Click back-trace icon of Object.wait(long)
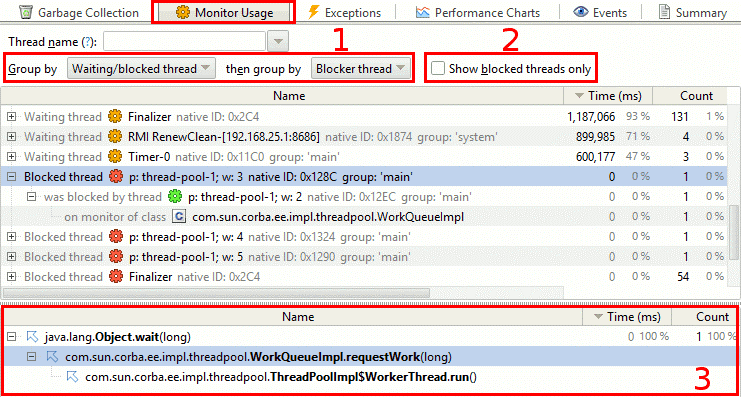 [32, 337]
